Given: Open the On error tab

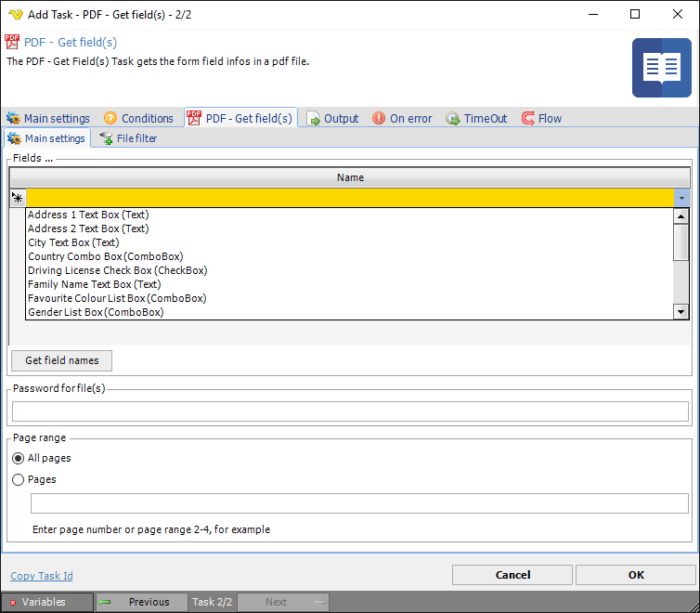Looking at the screenshot, I should tap(402, 118).
